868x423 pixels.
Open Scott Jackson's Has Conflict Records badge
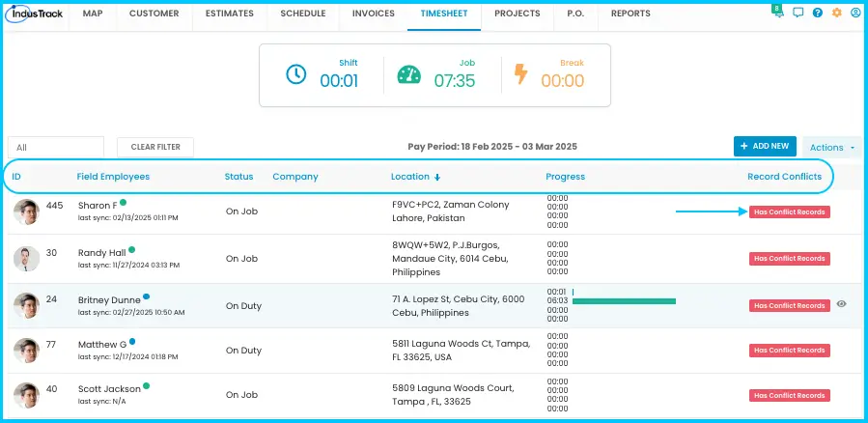pos(790,395)
